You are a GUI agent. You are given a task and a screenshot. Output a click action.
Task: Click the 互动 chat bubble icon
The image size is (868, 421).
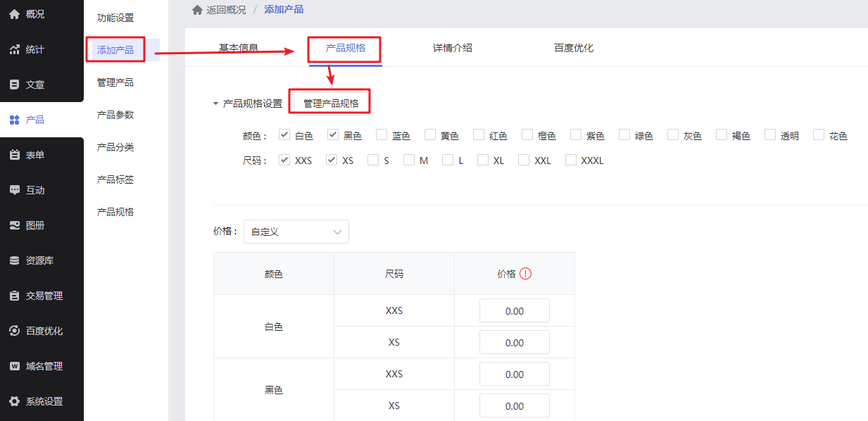coord(14,190)
